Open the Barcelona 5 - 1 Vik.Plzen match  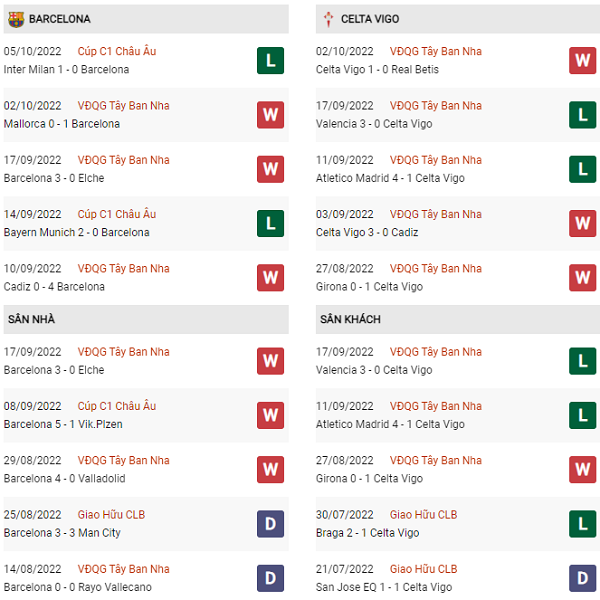pos(63,424)
